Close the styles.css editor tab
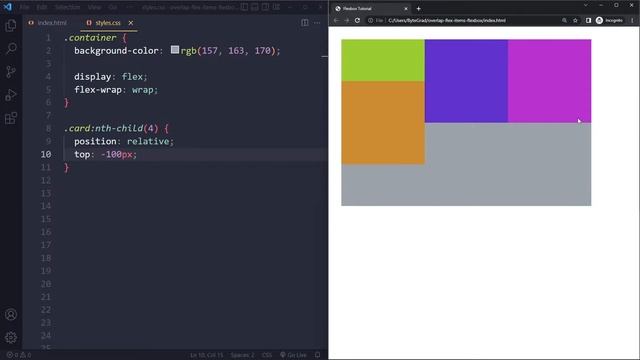 point(131,23)
